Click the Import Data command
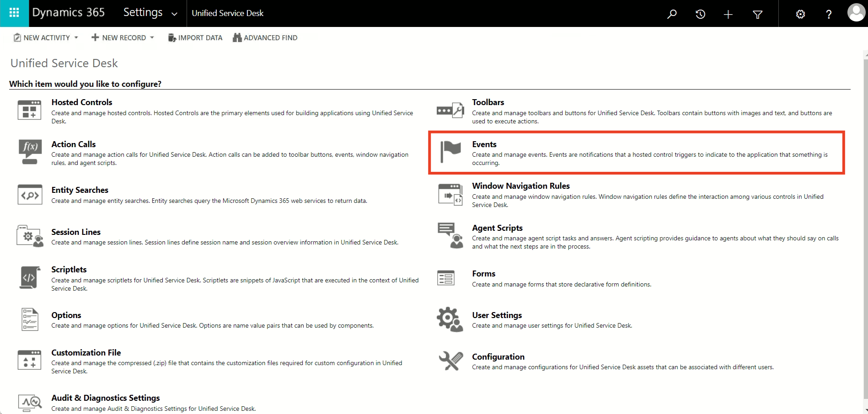868x414 pixels. [x=195, y=37]
